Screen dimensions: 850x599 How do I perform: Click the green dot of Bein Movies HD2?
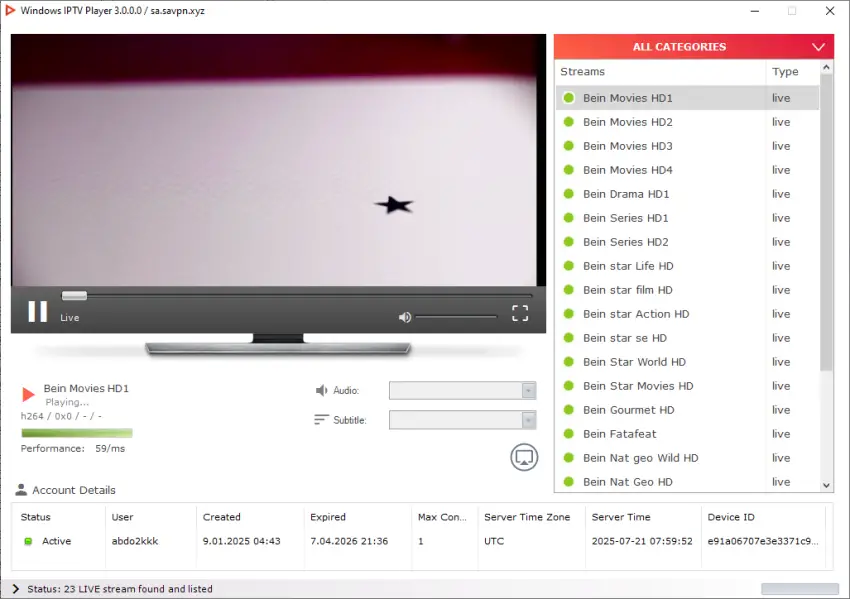click(x=569, y=122)
